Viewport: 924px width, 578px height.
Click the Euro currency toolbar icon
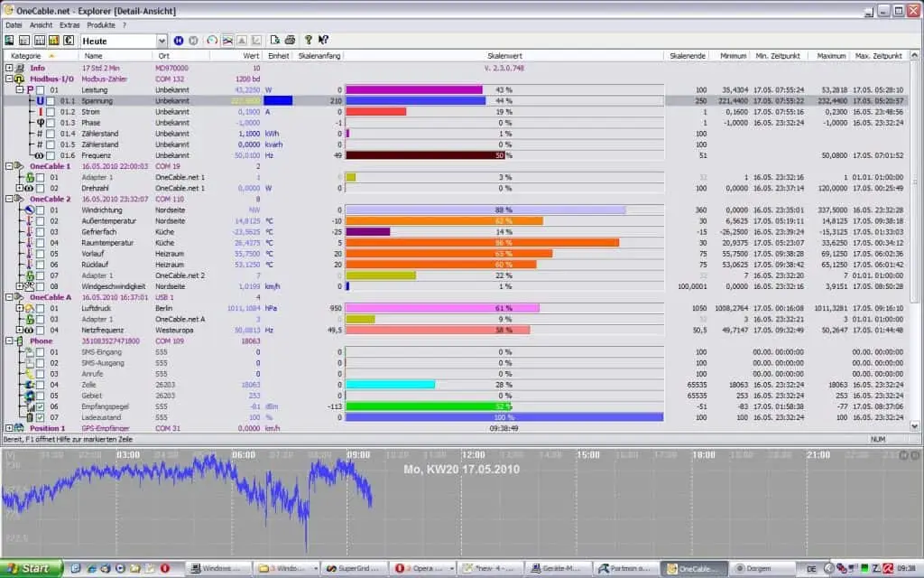click(68, 41)
